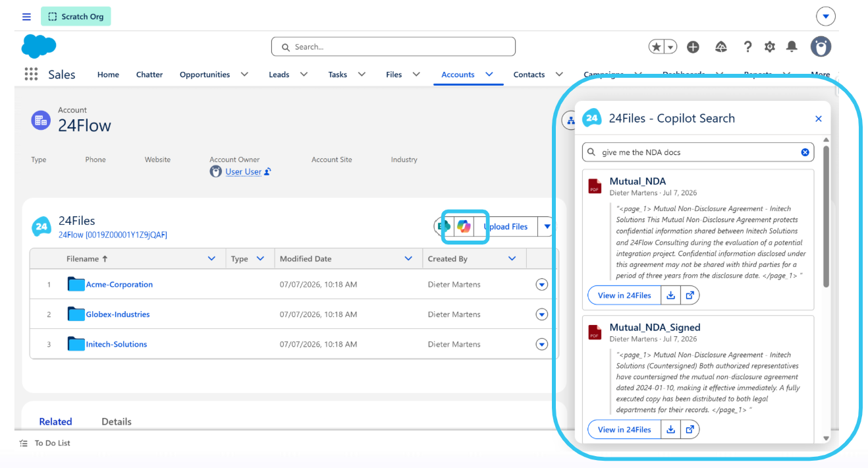The height and width of the screenshot is (468, 868).
Task: Click the Initech-Solutions folder icon
Action: (76, 343)
